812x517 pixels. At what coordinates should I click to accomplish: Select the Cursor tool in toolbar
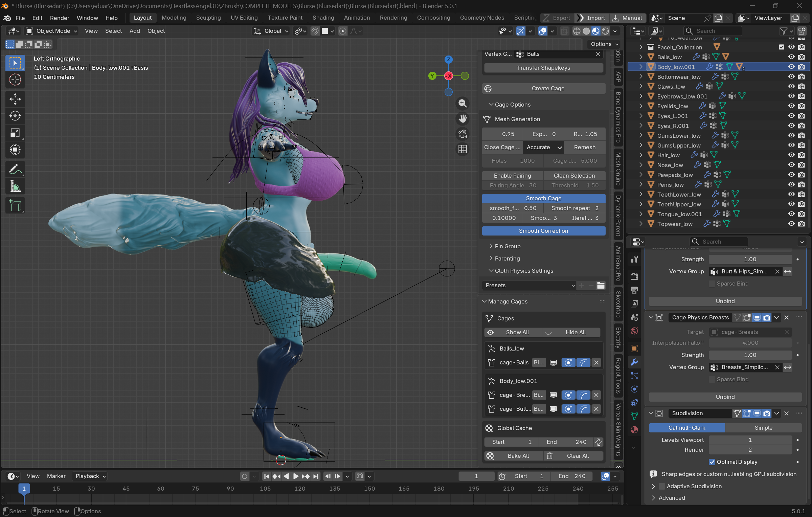15,80
